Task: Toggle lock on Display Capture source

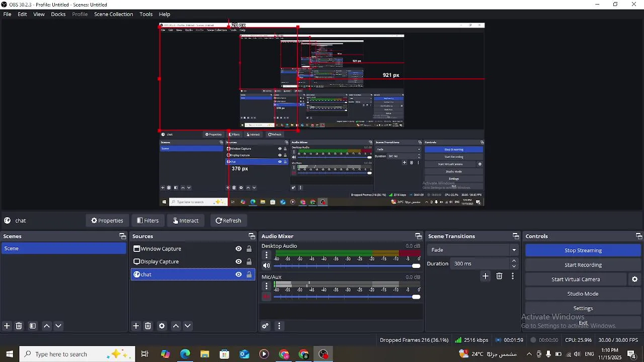Action: coord(249,261)
